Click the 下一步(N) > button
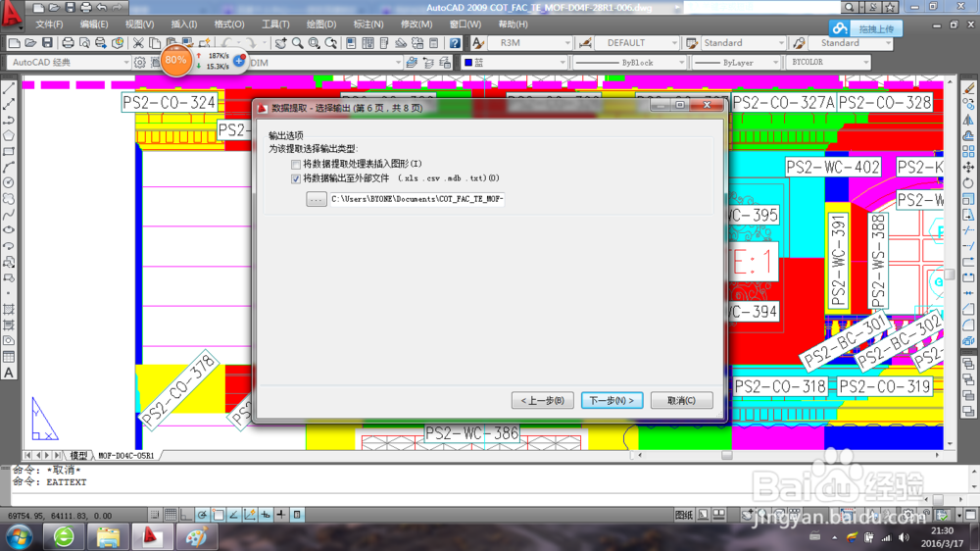The width and height of the screenshot is (980, 551). 612,400
